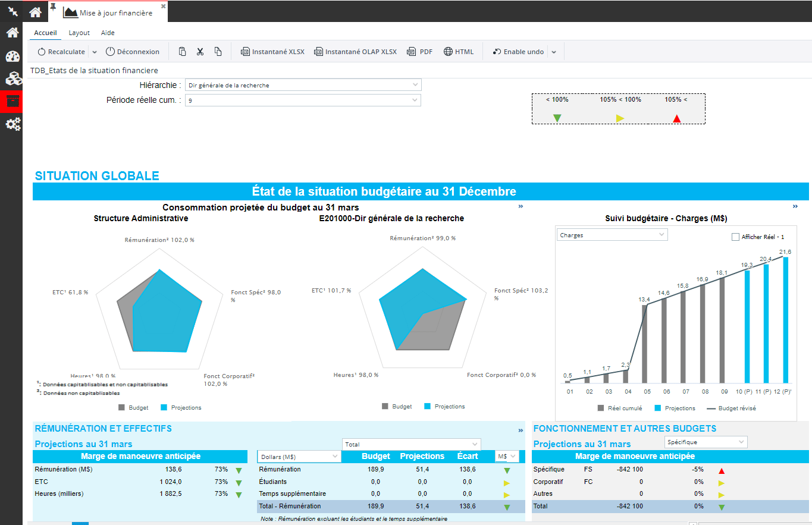This screenshot has width=812, height=525.
Task: Click the 21,6 bar for month 12 (P)
Action: [785, 320]
